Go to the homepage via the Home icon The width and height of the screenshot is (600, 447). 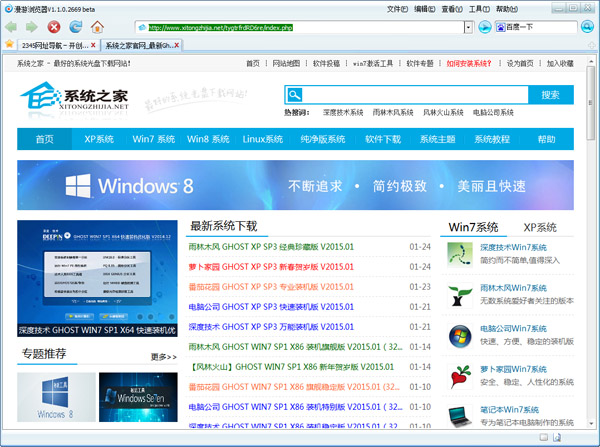coord(97,26)
